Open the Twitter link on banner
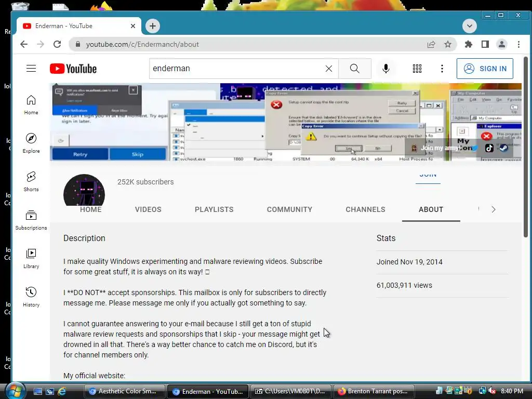Image resolution: width=532 pixels, height=399 pixels. coord(475,148)
